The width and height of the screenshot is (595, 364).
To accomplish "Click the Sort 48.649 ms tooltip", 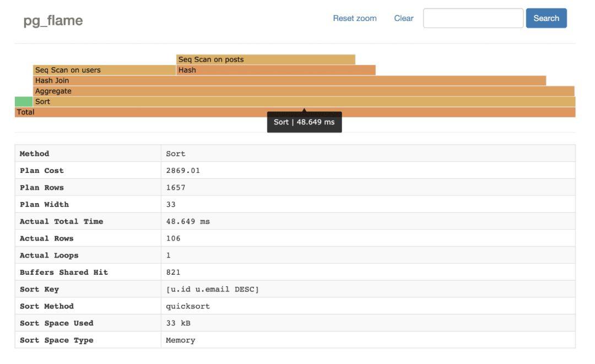I will coord(304,122).
